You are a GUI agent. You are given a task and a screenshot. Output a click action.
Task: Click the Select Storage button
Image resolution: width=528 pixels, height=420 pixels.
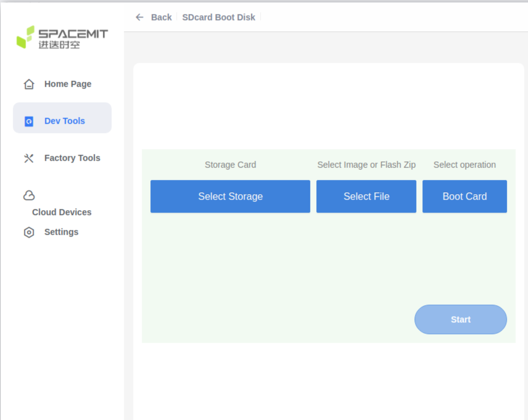coord(230,196)
